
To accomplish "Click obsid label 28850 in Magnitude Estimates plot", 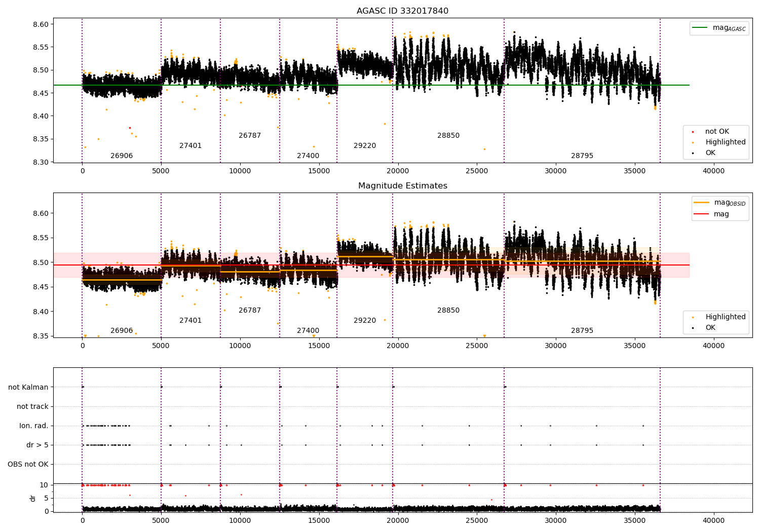I will [448, 311].
